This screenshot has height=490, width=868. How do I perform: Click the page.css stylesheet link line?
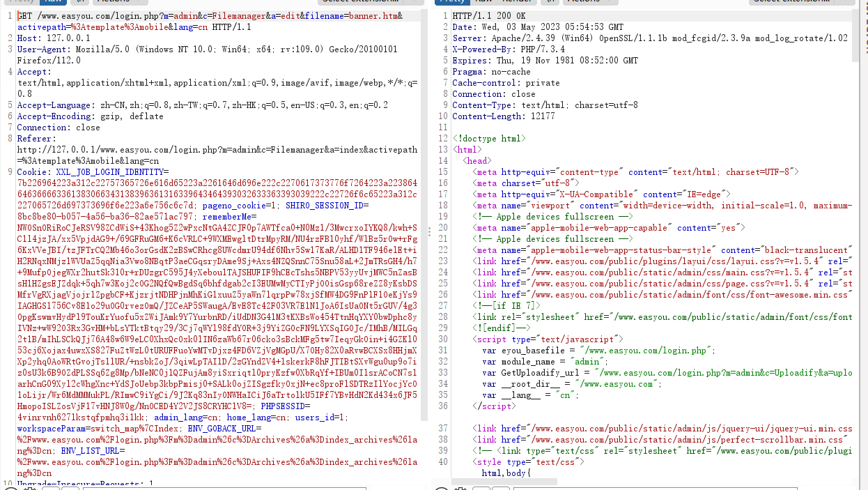(x=662, y=283)
